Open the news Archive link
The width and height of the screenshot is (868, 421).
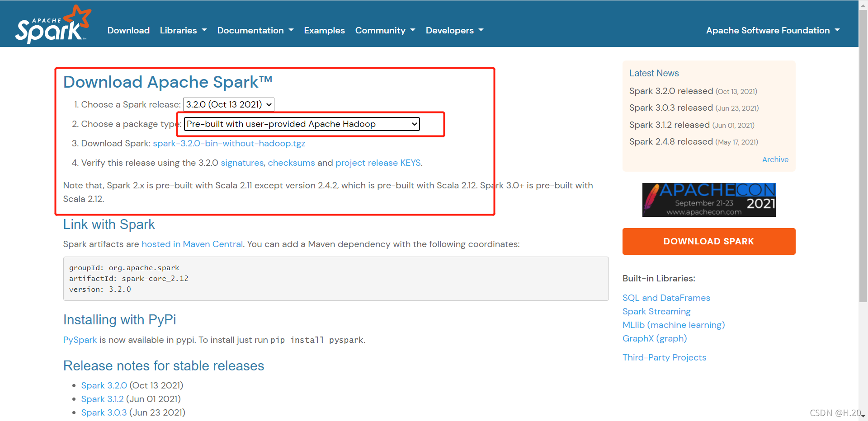coord(775,159)
